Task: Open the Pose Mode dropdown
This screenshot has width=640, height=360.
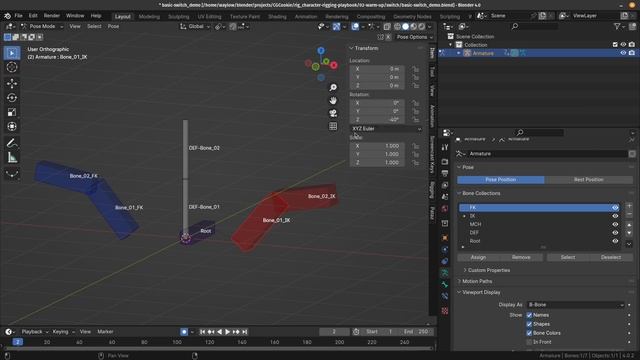Action: pos(42,26)
